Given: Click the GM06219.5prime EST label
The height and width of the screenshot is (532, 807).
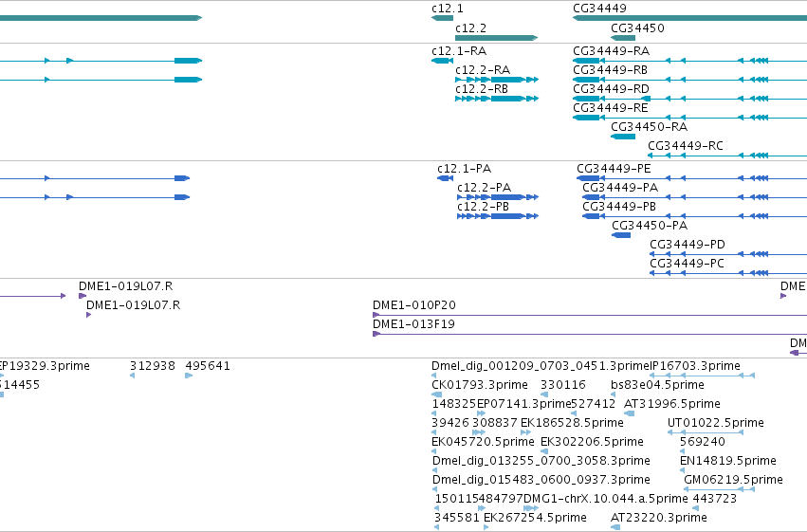Looking at the screenshot, I should pos(733,481).
